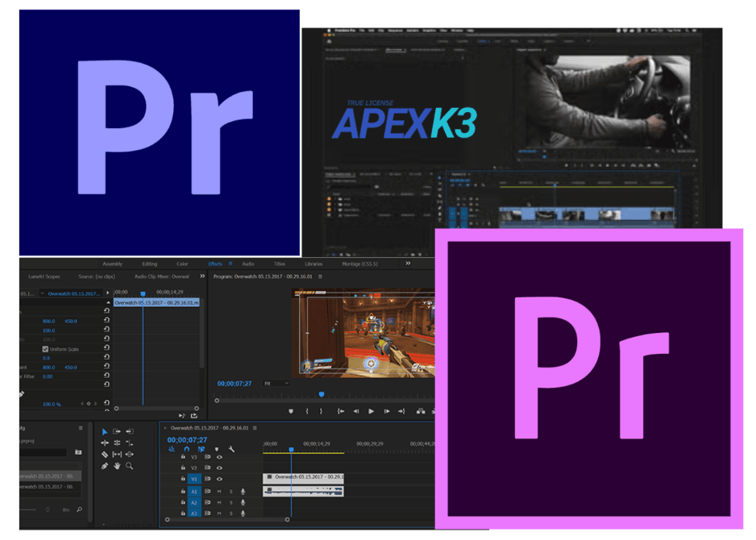This screenshot has height=540, width=756.
Task: Open the Source: (no clips) tab
Action: coord(97,276)
